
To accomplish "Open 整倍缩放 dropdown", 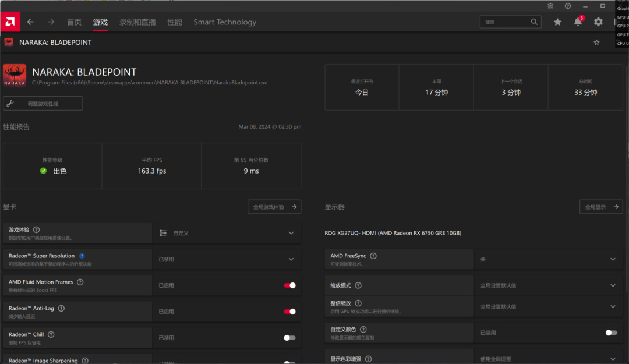I will pyautogui.click(x=549, y=306).
